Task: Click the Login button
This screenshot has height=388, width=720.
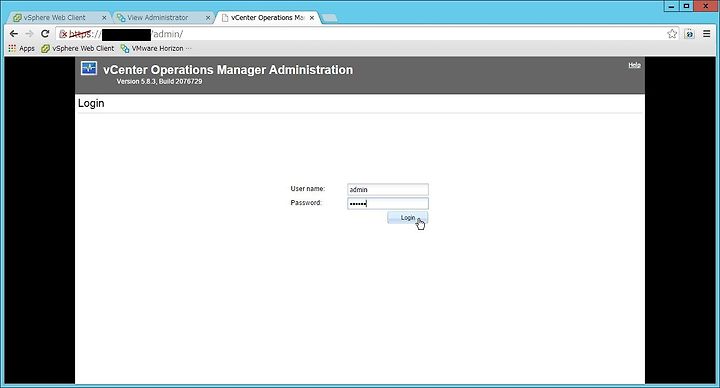Action: [x=408, y=218]
